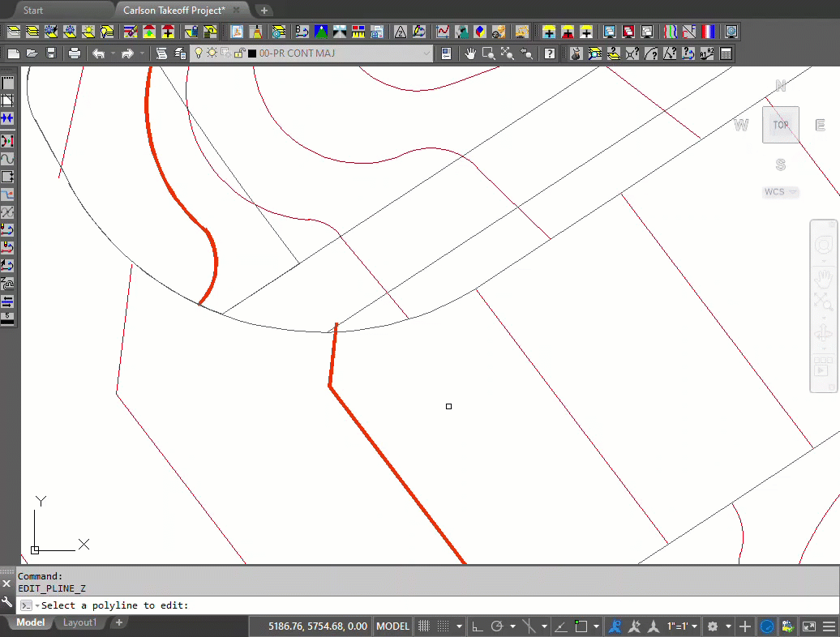This screenshot has width=840, height=637.
Task: Click the angle inquiry icon
Action: click(670, 53)
